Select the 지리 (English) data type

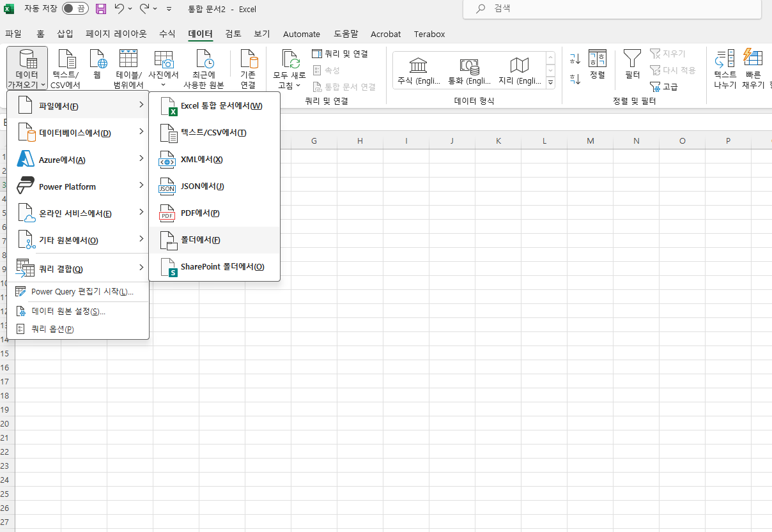point(520,70)
